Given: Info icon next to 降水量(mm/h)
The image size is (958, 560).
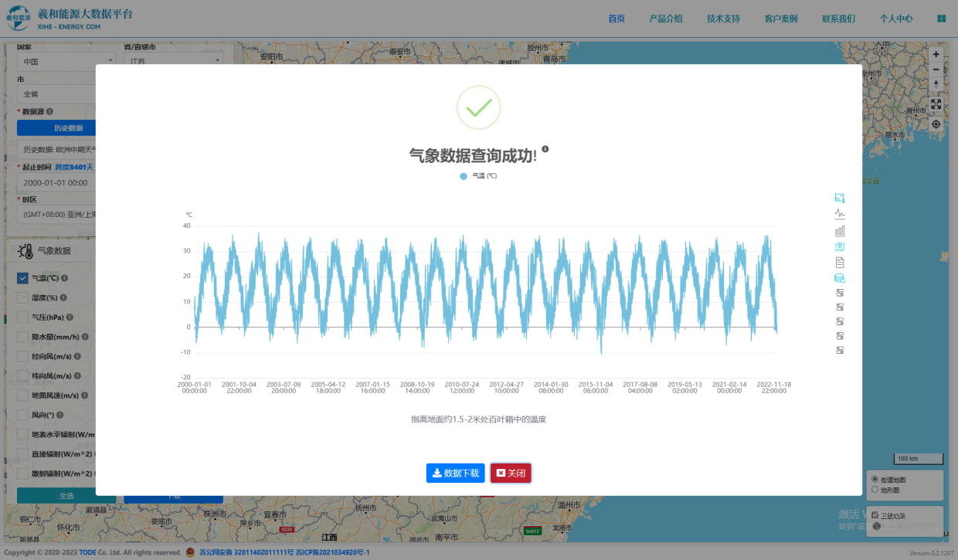Looking at the screenshot, I should 85,337.
